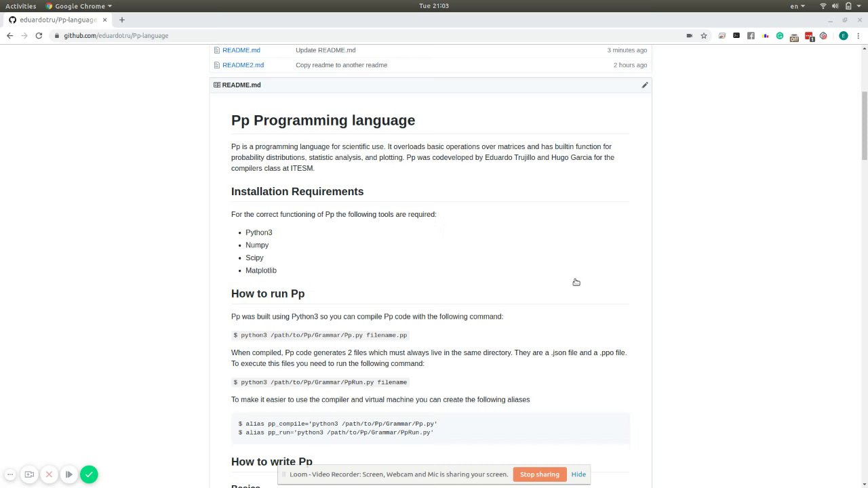Open the terminal extension icon

736,35
